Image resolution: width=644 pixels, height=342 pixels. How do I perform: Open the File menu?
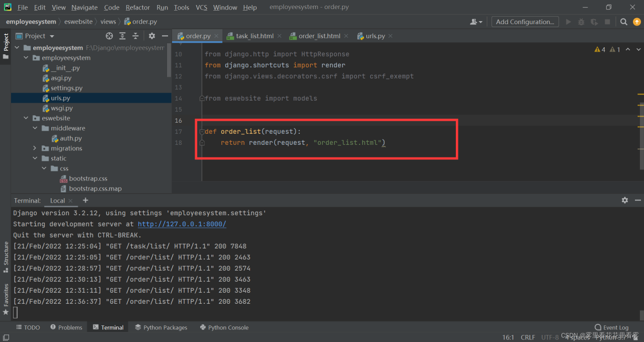(x=23, y=8)
